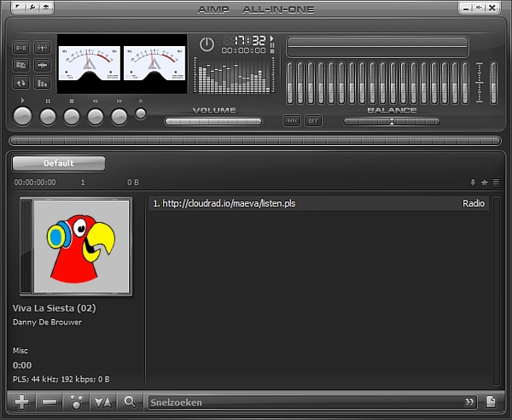The width and height of the screenshot is (512, 420).
Task: Adjust the leftmost equalizer band slider
Action: coord(290,84)
